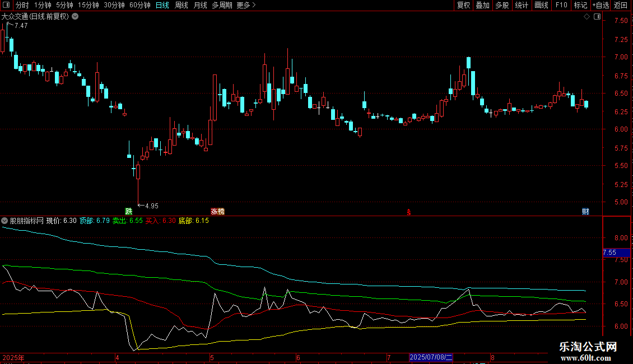Add the stock via +自选
Viewport: 633px width, 364px height.
601,5
